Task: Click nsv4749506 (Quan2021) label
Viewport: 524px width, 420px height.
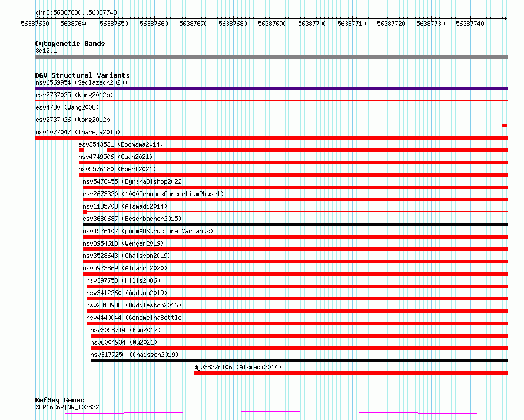Action: [x=115, y=157]
